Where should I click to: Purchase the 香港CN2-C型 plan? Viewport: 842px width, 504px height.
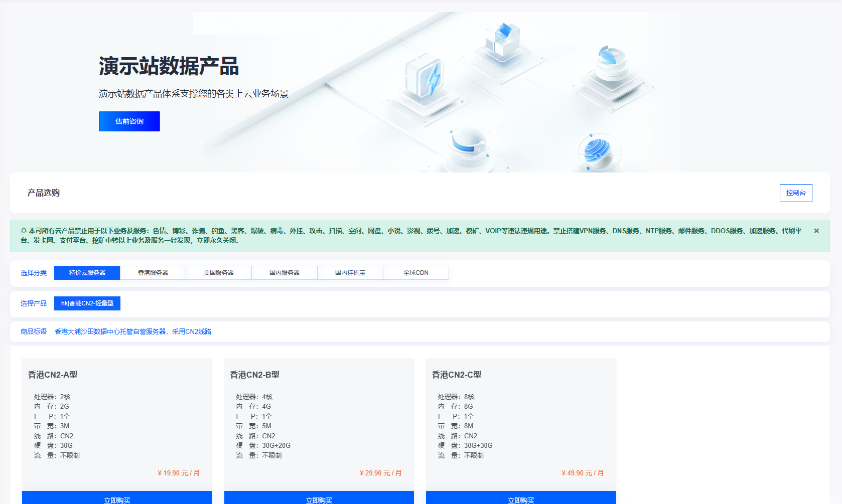pos(521,498)
